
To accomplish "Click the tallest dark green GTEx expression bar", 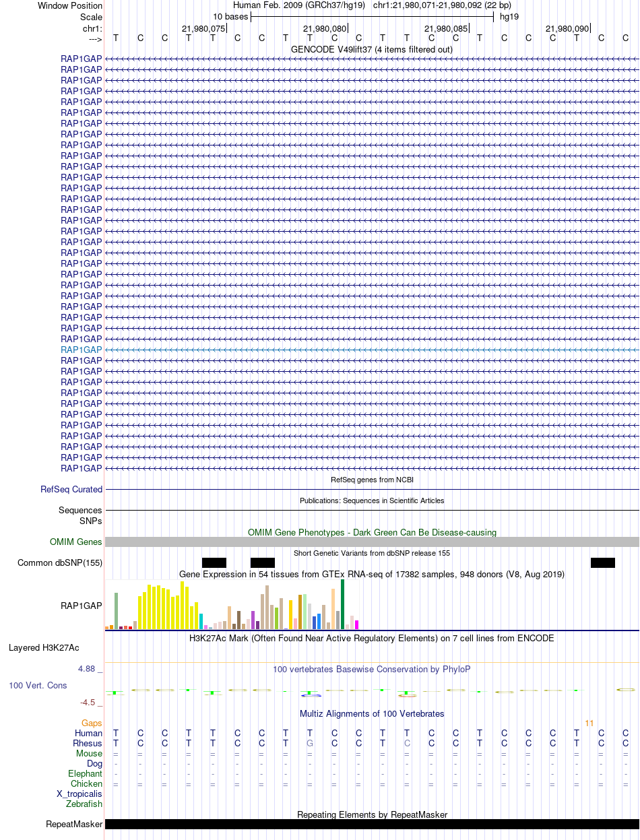I will [x=342, y=604].
